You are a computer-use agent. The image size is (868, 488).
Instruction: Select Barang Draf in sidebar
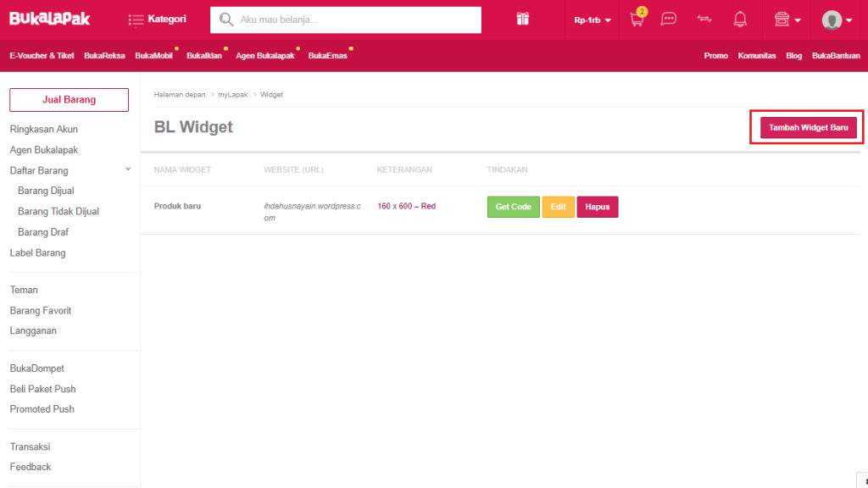[x=43, y=232]
